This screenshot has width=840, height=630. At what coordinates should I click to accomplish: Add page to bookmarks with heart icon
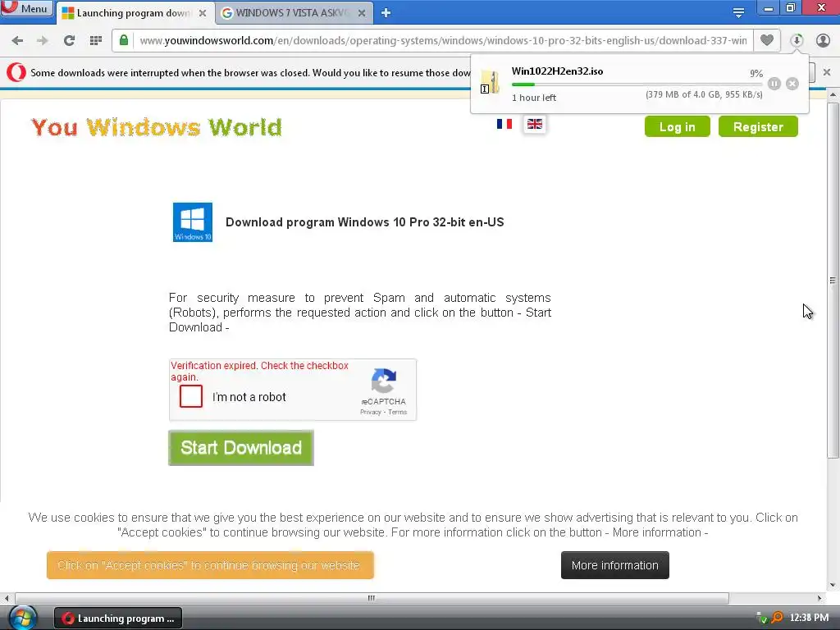tap(767, 40)
